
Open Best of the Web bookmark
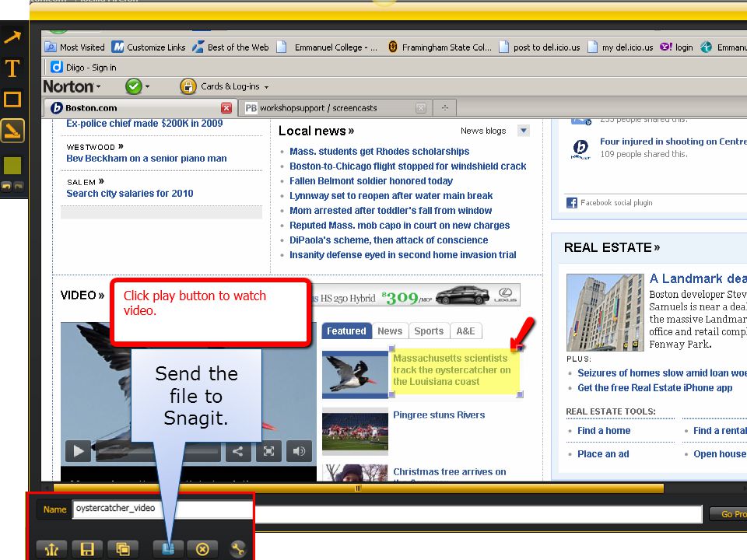pos(230,47)
